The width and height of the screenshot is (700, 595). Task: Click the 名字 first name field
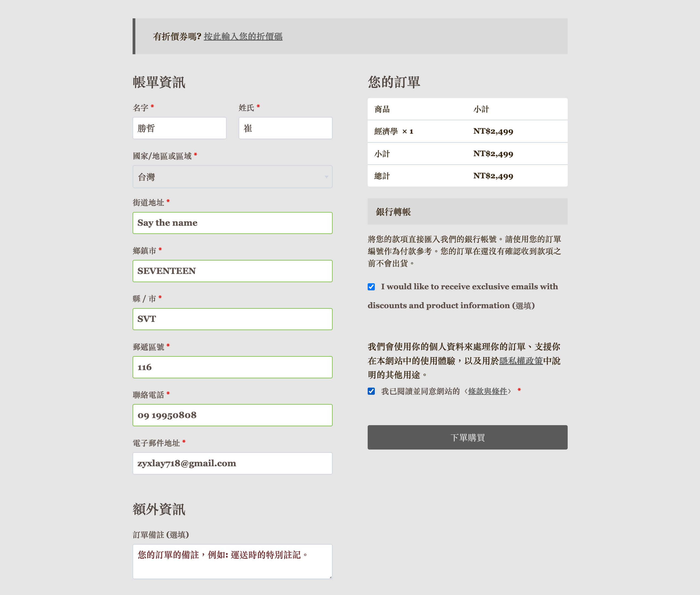179,128
